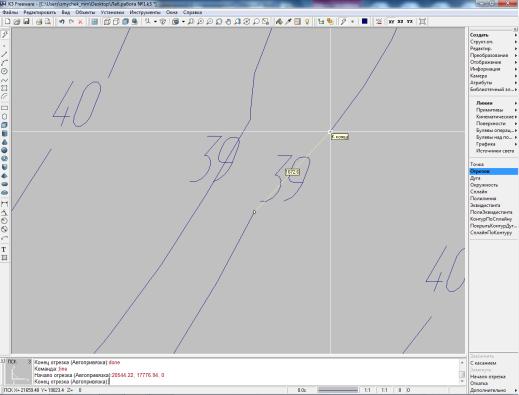Expand the Редактор submenu

tap(493, 49)
